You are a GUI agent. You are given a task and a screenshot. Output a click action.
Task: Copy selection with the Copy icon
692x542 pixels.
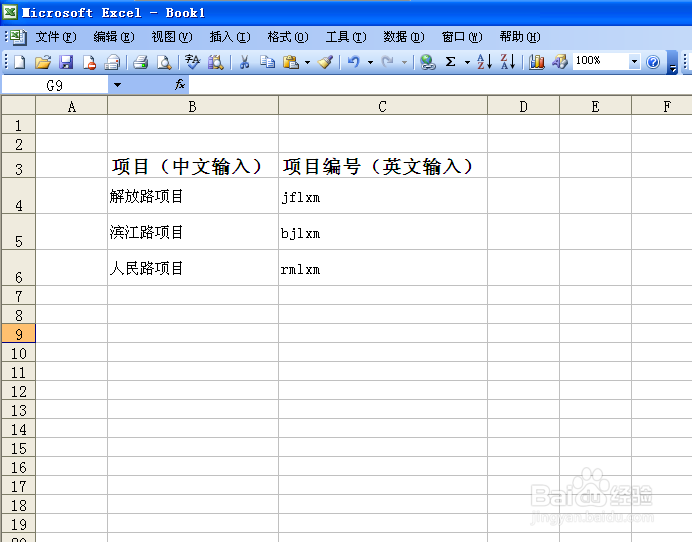(267, 62)
